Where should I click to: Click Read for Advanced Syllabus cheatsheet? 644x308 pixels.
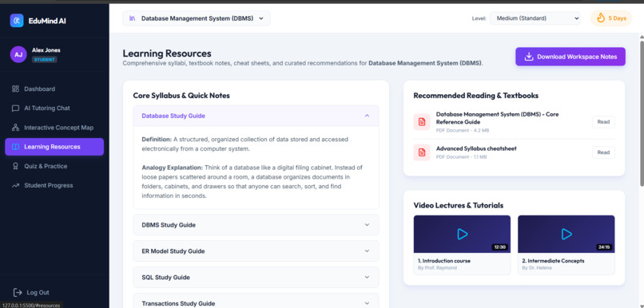603,152
